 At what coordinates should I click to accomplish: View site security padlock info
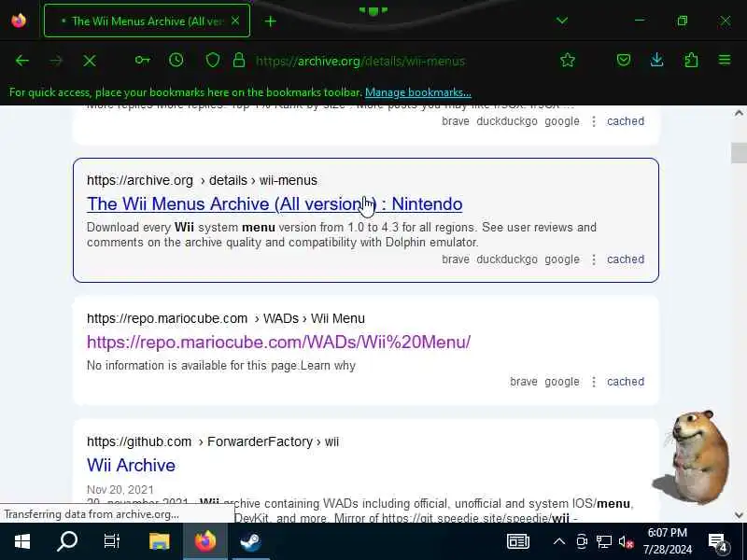point(239,60)
